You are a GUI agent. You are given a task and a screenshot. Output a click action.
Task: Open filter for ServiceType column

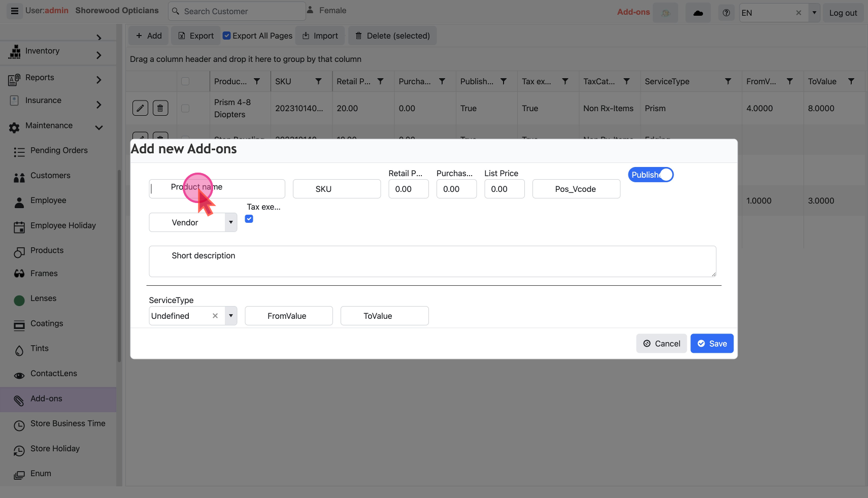click(x=728, y=81)
